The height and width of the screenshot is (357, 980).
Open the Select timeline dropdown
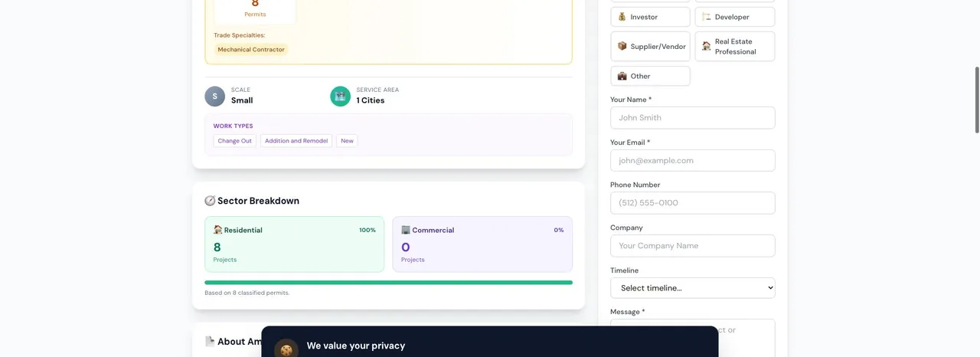pos(692,288)
